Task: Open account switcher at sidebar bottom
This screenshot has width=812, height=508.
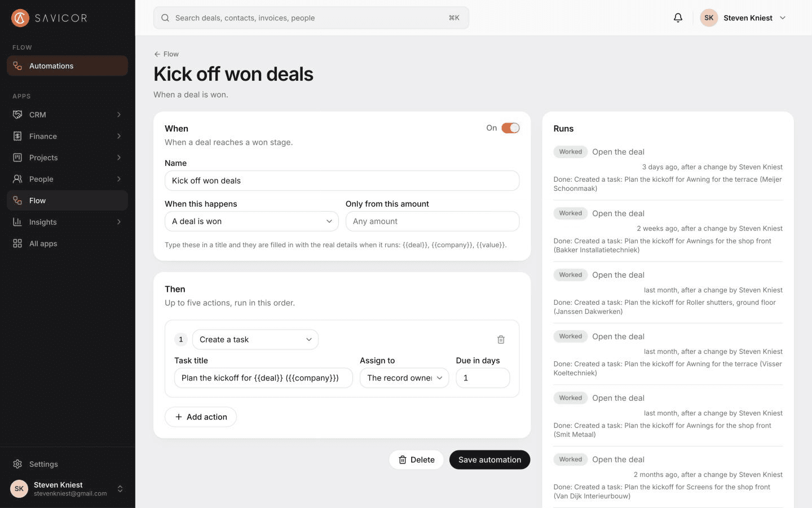Action: coord(120,489)
